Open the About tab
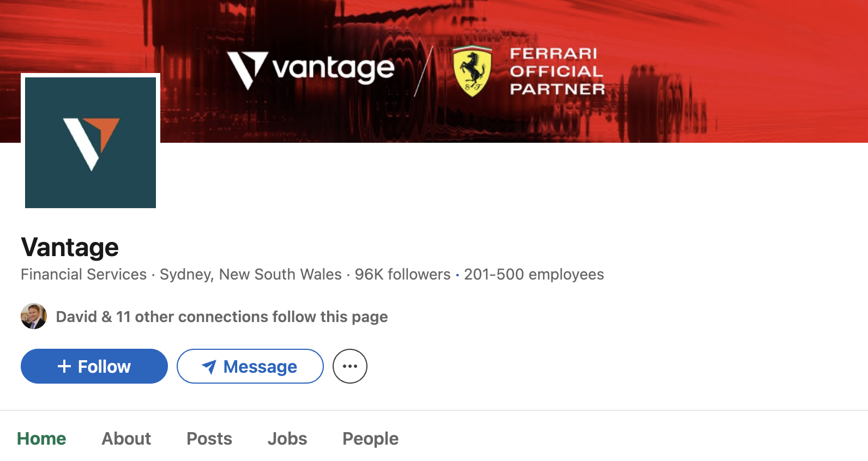This screenshot has height=461, width=868. [126, 439]
